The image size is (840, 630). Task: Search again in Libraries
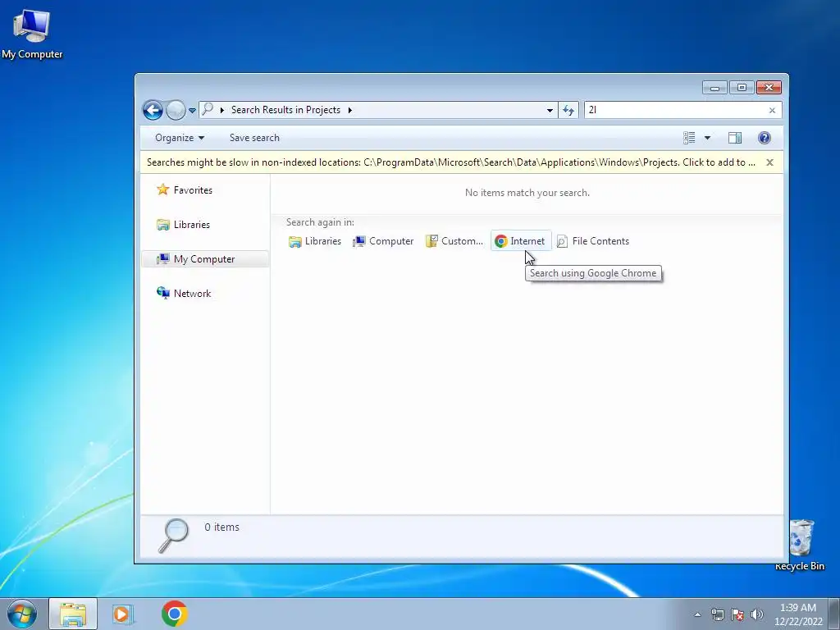(x=315, y=241)
